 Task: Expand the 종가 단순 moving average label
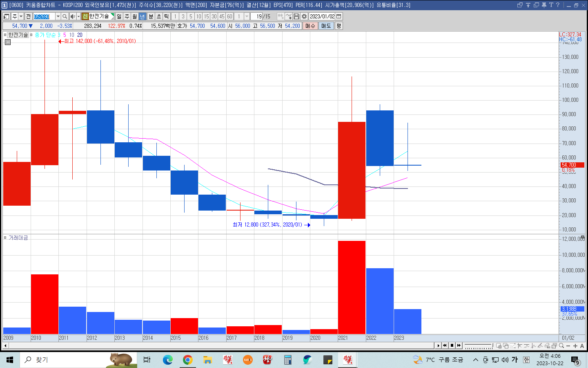[x=45, y=35]
